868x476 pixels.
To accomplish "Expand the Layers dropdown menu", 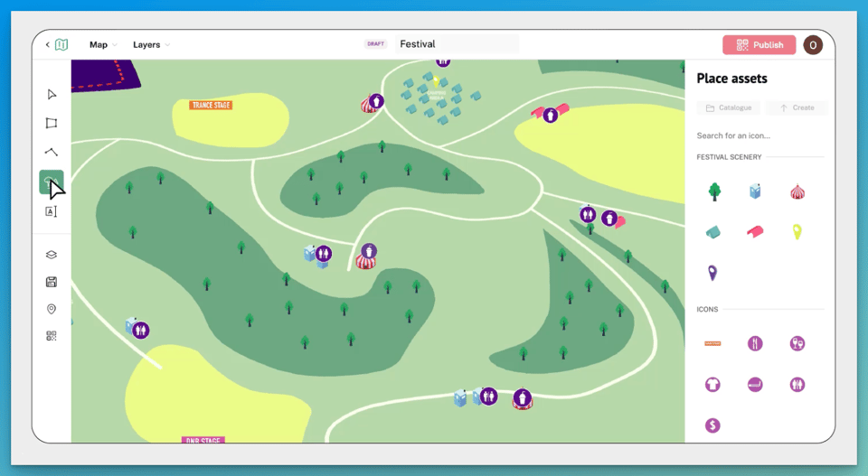I will pos(151,45).
